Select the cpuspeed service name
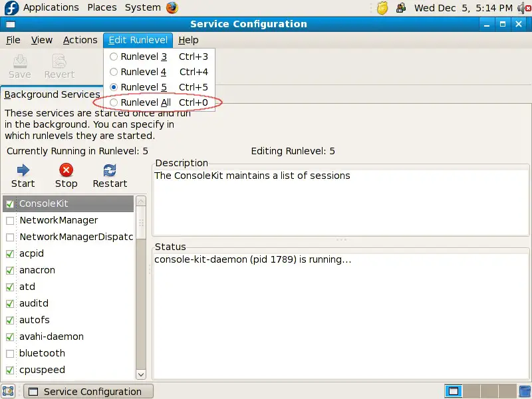Image resolution: width=532 pixels, height=399 pixels. pyautogui.click(x=42, y=370)
